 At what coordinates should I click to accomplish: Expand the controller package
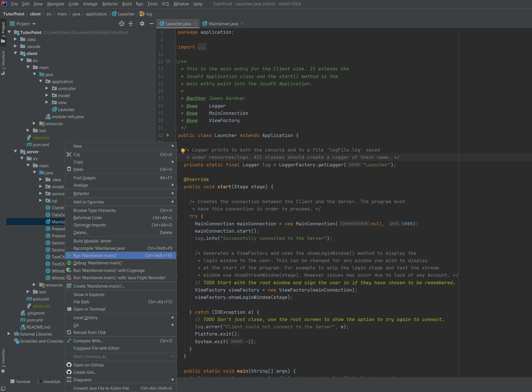[47, 88]
